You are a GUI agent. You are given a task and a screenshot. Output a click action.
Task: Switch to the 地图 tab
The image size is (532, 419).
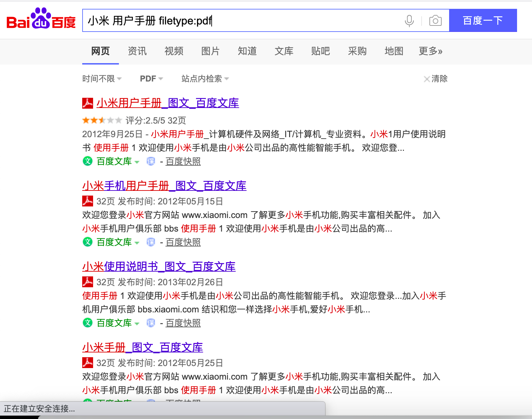394,51
